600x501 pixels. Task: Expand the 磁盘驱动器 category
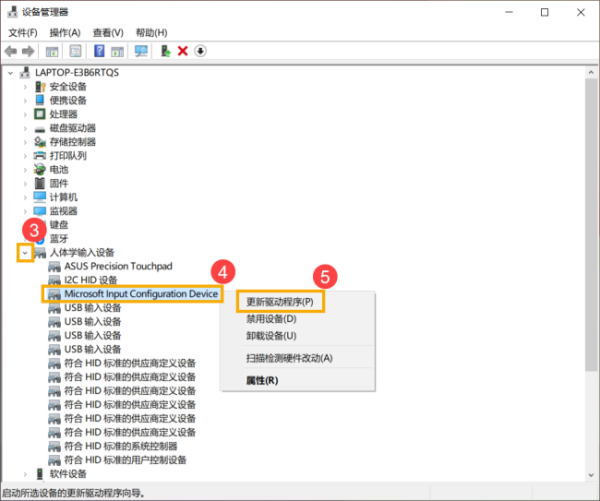click(x=25, y=128)
